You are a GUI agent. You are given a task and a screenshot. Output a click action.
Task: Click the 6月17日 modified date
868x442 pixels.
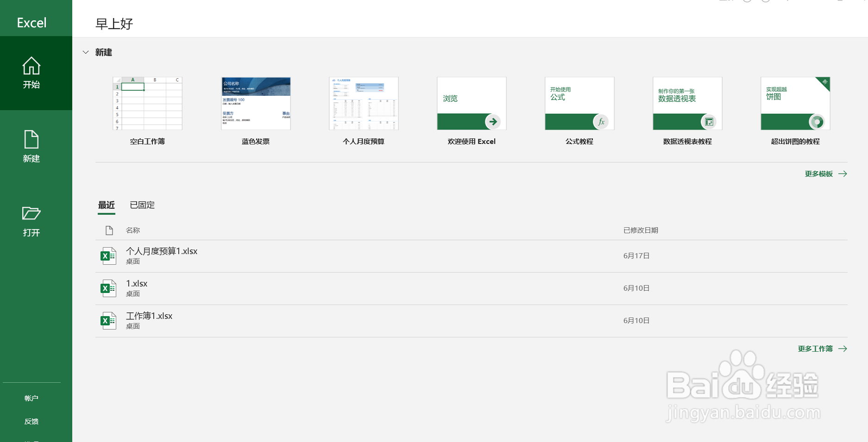[636, 255]
